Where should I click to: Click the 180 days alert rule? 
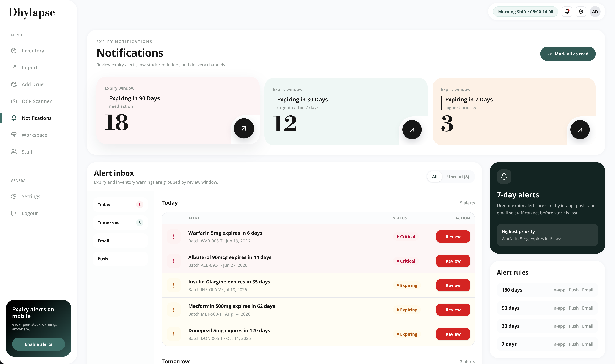[x=547, y=290]
